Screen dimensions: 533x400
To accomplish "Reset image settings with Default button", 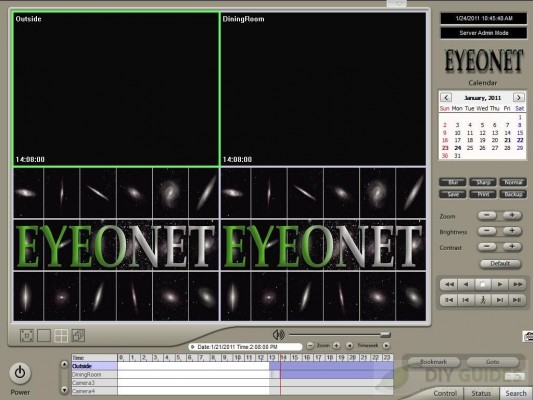I will point(500,264).
